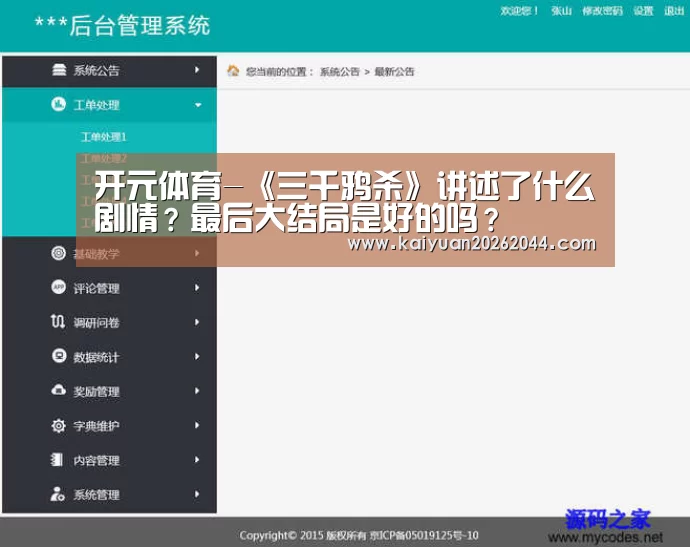The width and height of the screenshot is (690, 547).
Task: Click the 工单处理 chart icon
Action: [59, 104]
